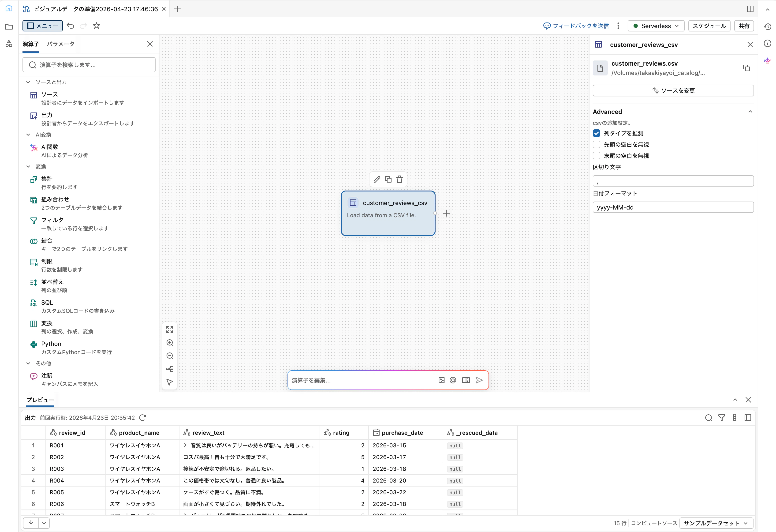This screenshot has width=776, height=532.
Task: Open search in the preview table
Action: click(x=709, y=417)
